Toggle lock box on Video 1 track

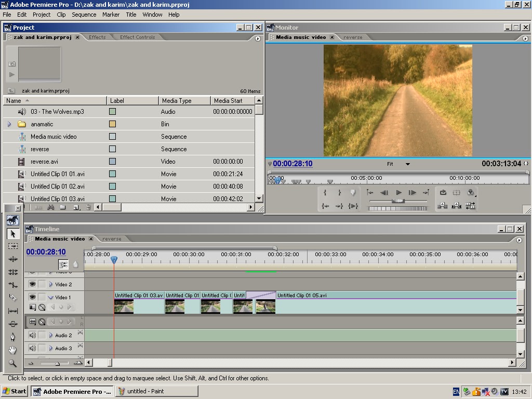click(x=42, y=297)
